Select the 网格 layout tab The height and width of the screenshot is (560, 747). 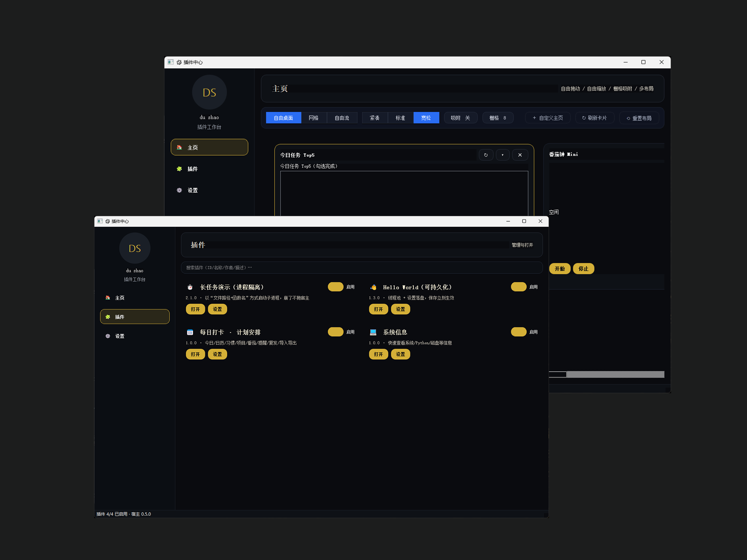[313, 118]
